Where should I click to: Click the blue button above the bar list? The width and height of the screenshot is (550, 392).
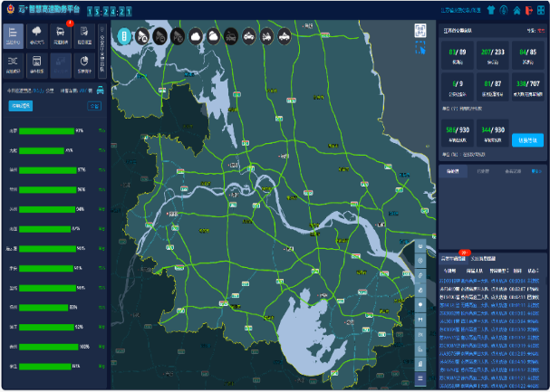[22, 106]
